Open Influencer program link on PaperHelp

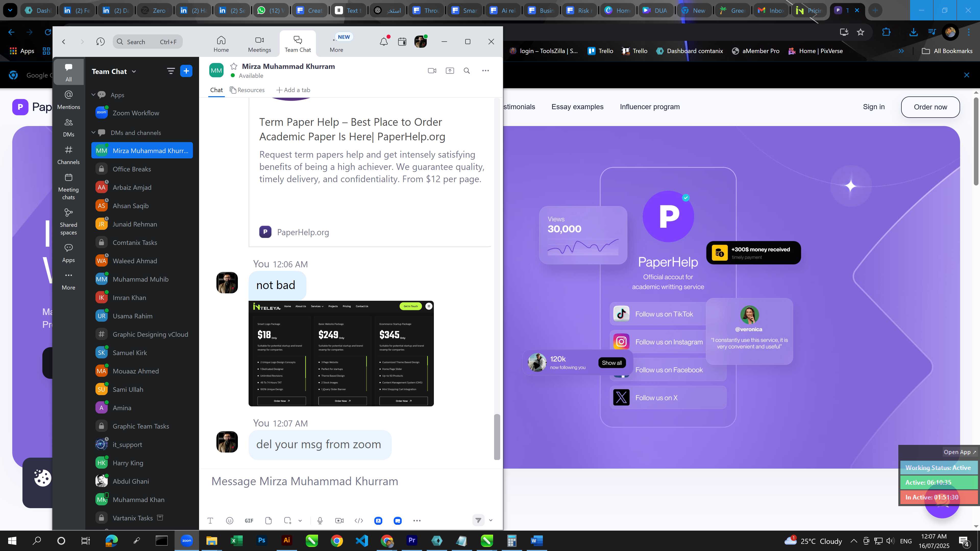pyautogui.click(x=650, y=107)
